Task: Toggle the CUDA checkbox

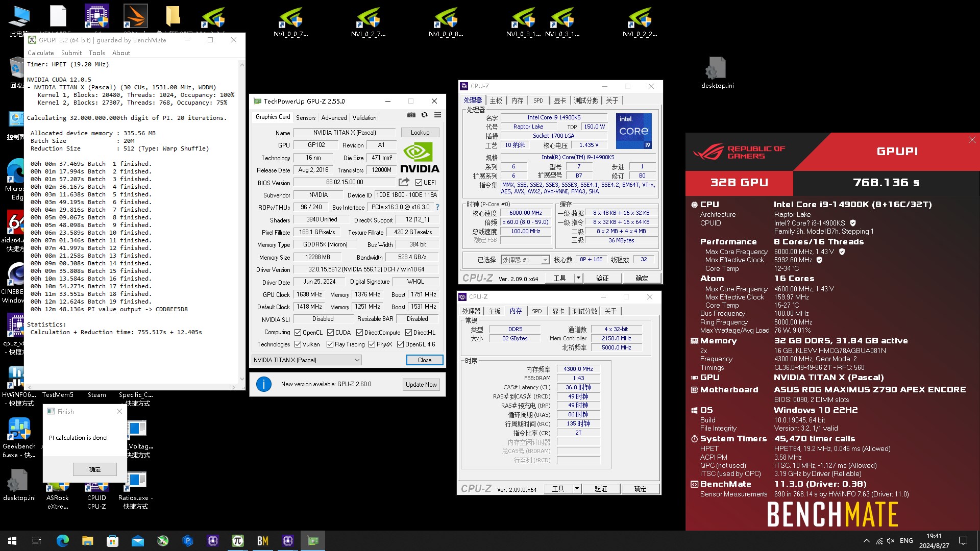Action: [330, 333]
